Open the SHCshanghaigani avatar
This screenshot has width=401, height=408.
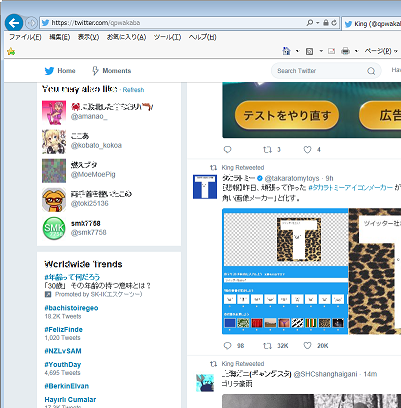click(205, 383)
